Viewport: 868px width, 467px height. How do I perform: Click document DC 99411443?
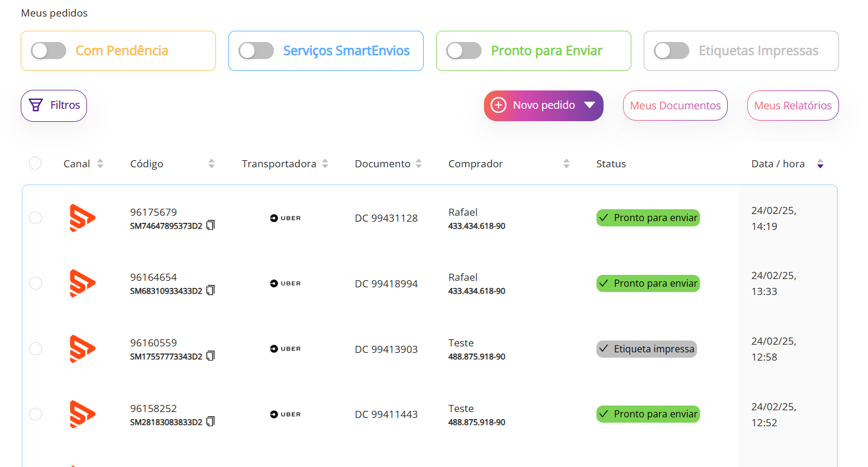click(x=386, y=414)
